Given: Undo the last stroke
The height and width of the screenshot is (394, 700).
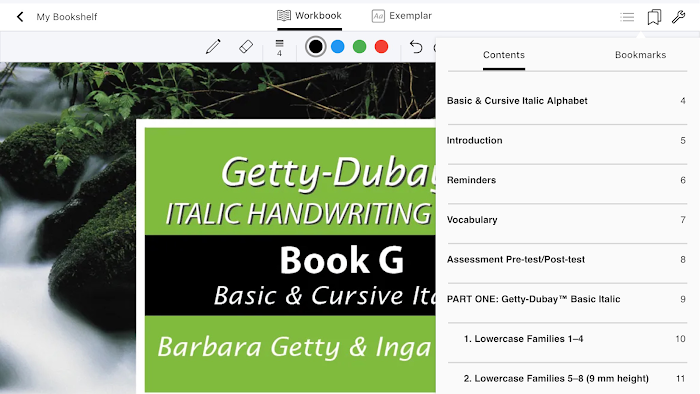Looking at the screenshot, I should [416, 46].
